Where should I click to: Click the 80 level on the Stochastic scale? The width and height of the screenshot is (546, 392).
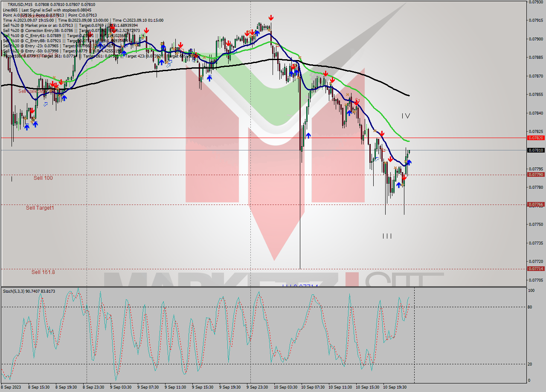pyautogui.click(x=531, y=307)
